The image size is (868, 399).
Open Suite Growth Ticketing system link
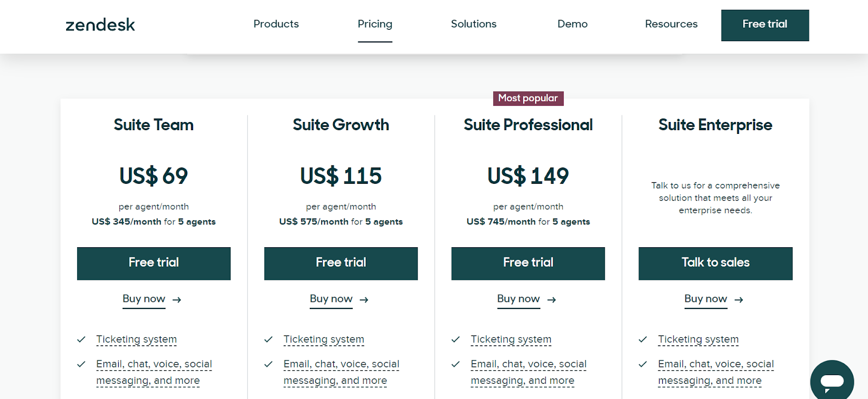(324, 339)
